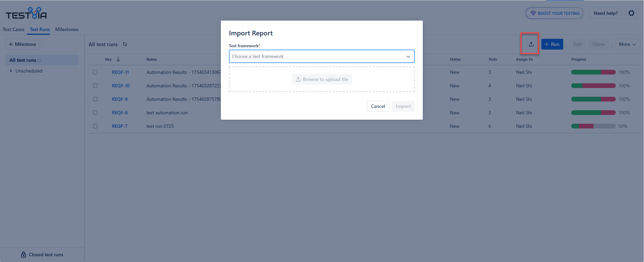Image resolution: width=644 pixels, height=262 pixels.
Task: Open the REQF-10 test run link
Action: (x=121, y=86)
